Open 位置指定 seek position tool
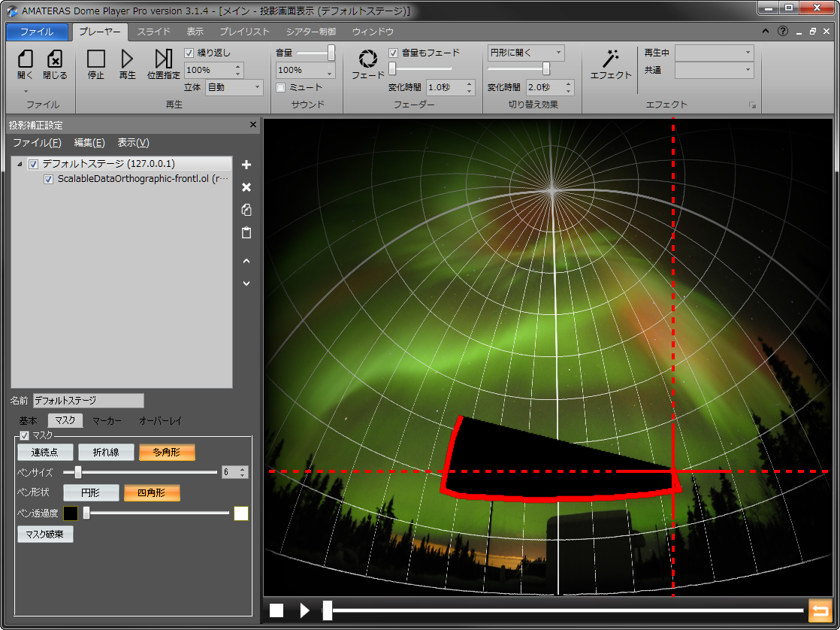This screenshot has width=840, height=630. click(163, 64)
